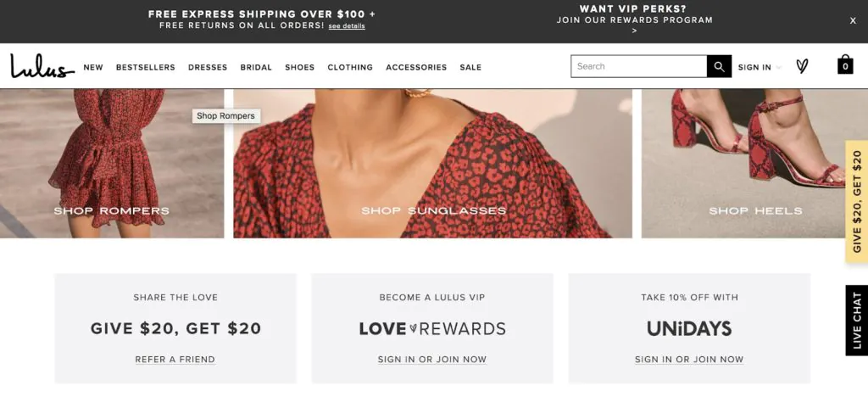868x408 pixels.
Task: Click the Lulus logo
Action: (42, 66)
